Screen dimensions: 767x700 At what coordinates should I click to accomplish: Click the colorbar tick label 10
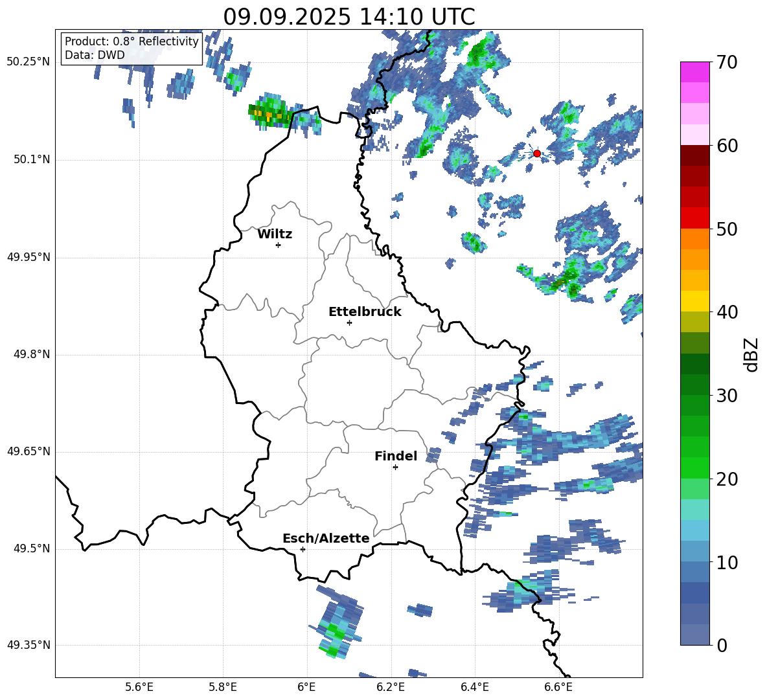click(x=727, y=562)
